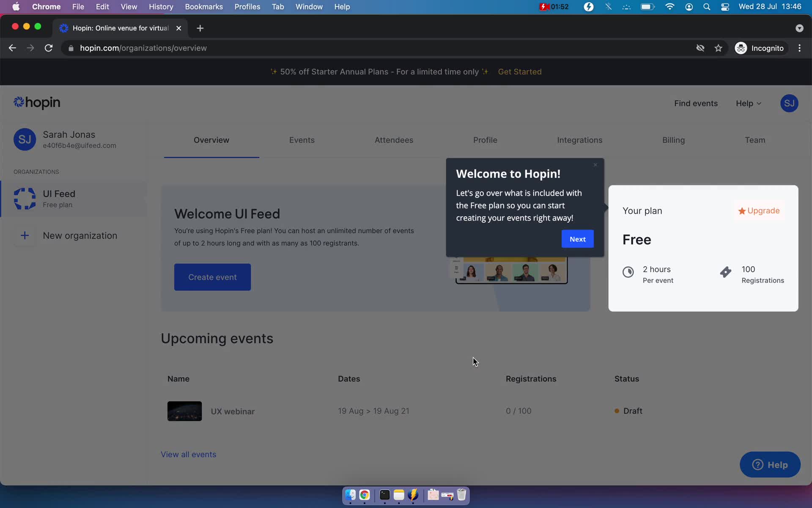Select the Overview tab
Viewport: 812px width, 508px height.
pos(211,140)
